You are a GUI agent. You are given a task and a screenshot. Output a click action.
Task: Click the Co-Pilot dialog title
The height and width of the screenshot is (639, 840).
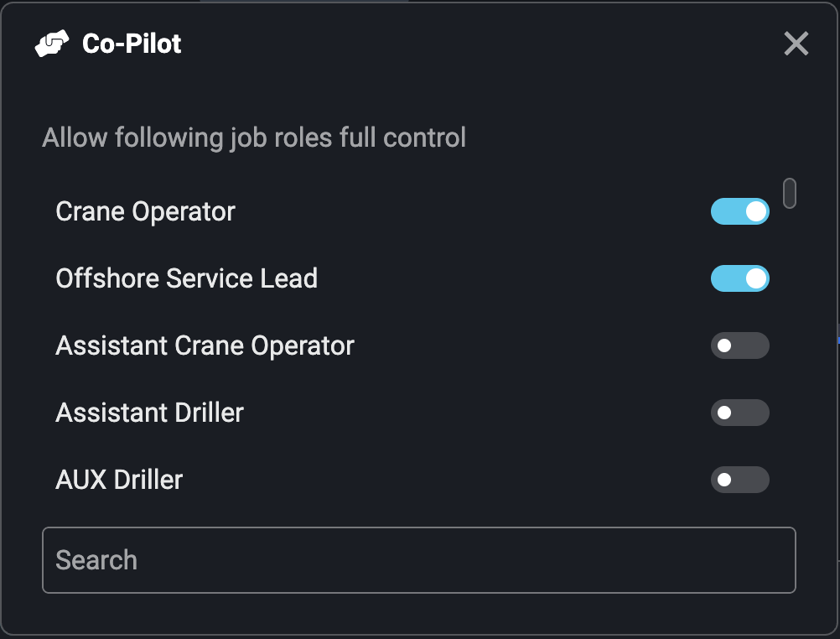[x=132, y=44]
